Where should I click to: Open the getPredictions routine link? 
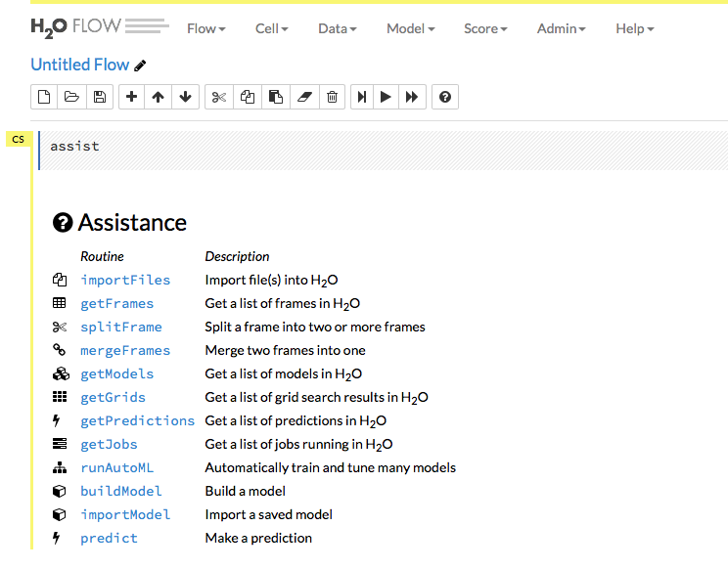point(137,420)
